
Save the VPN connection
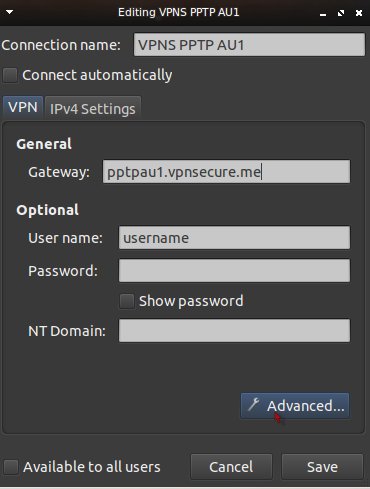pos(322,467)
